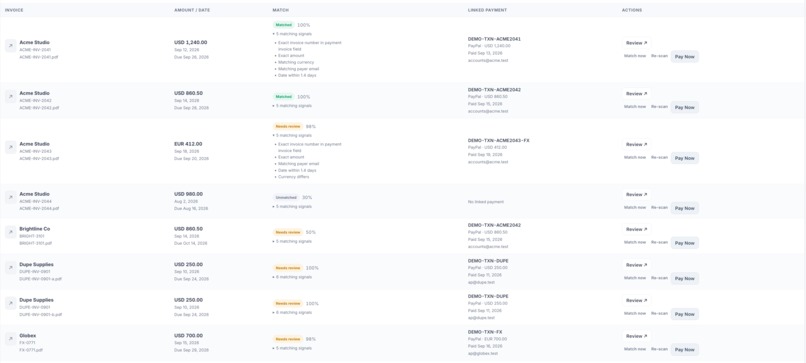Pay Now on DUPE-INV-0901-a.pdf row
This screenshot has width=806, height=363.
(x=685, y=279)
